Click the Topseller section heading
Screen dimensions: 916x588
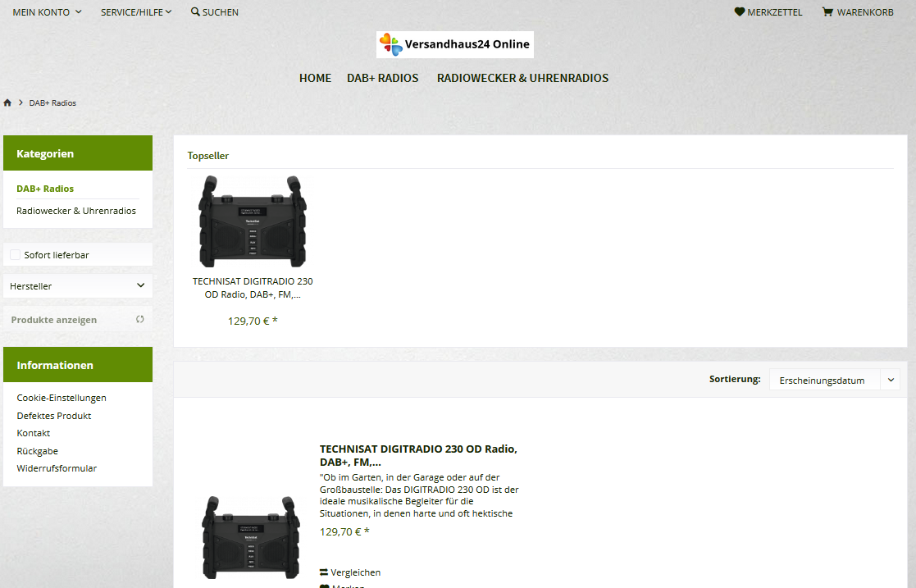pos(208,156)
